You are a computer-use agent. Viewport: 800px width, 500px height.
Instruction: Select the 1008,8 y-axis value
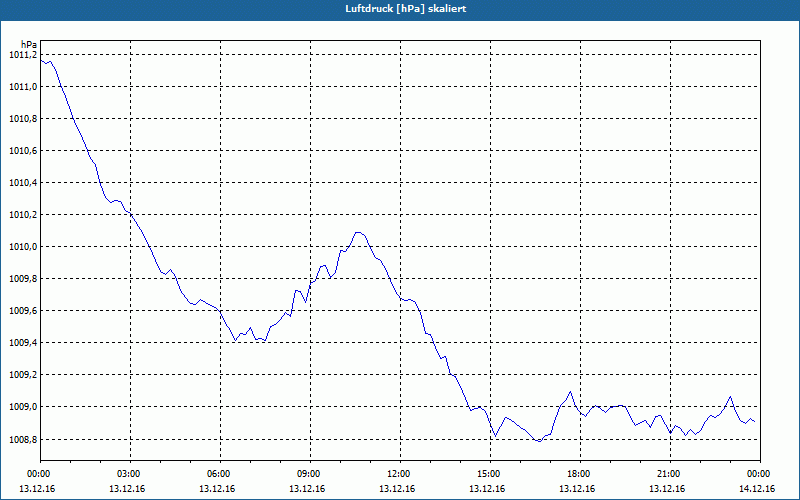pos(23,439)
